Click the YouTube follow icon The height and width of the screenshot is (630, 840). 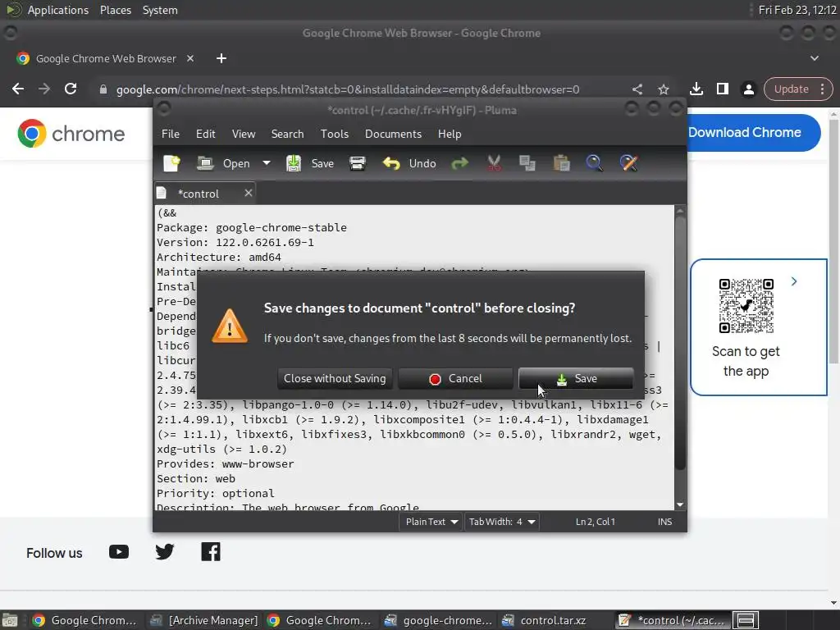click(119, 552)
